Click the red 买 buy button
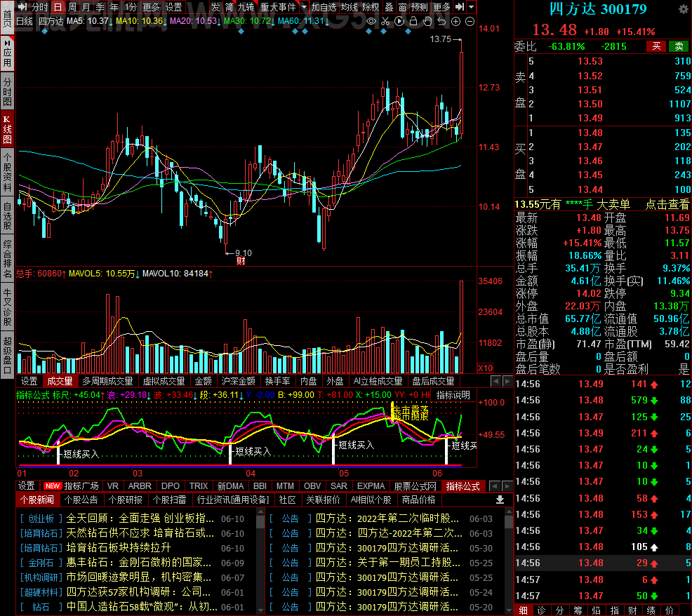The width and height of the screenshot is (692, 616). [x=656, y=46]
